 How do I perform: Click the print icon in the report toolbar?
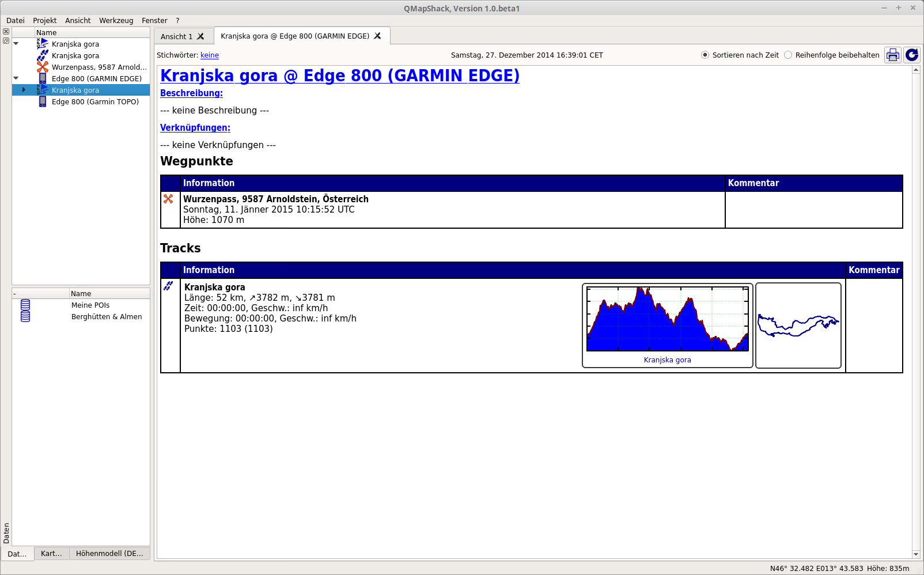click(x=893, y=55)
